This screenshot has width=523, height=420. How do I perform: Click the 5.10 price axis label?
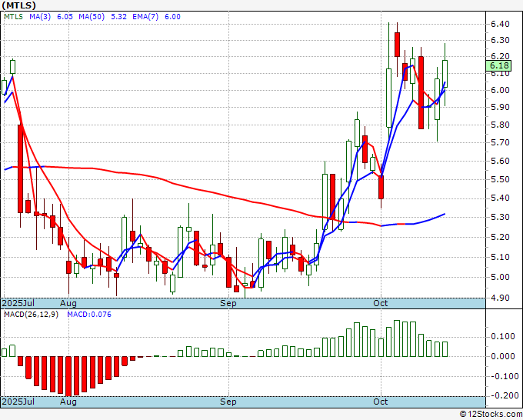tap(500, 257)
